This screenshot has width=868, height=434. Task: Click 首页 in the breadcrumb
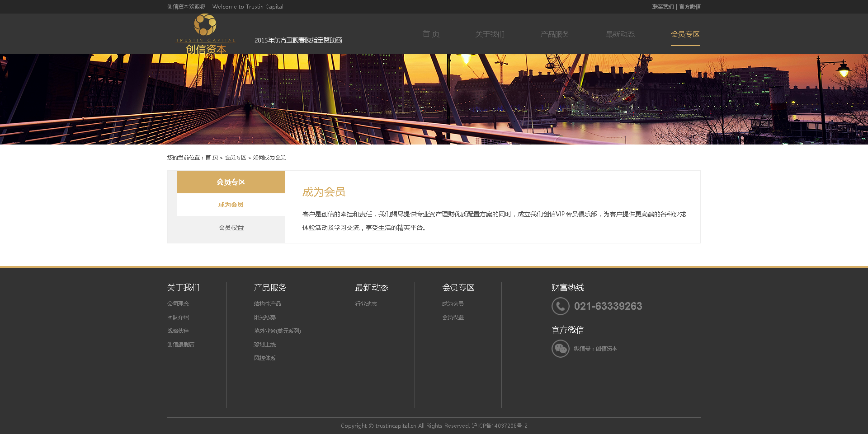coord(212,158)
